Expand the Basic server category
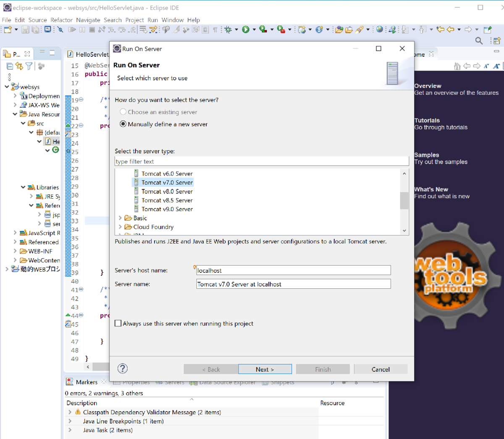The width and height of the screenshot is (504, 439). tap(120, 218)
